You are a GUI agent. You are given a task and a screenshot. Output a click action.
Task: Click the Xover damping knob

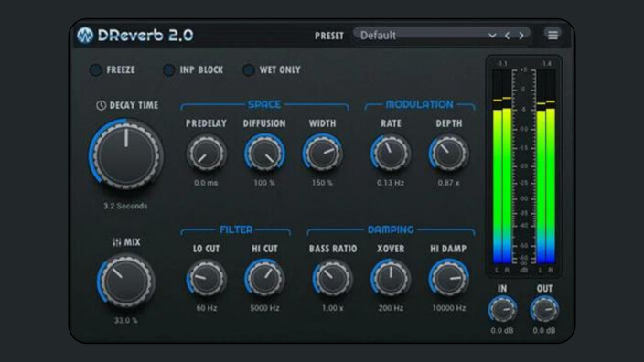391,279
